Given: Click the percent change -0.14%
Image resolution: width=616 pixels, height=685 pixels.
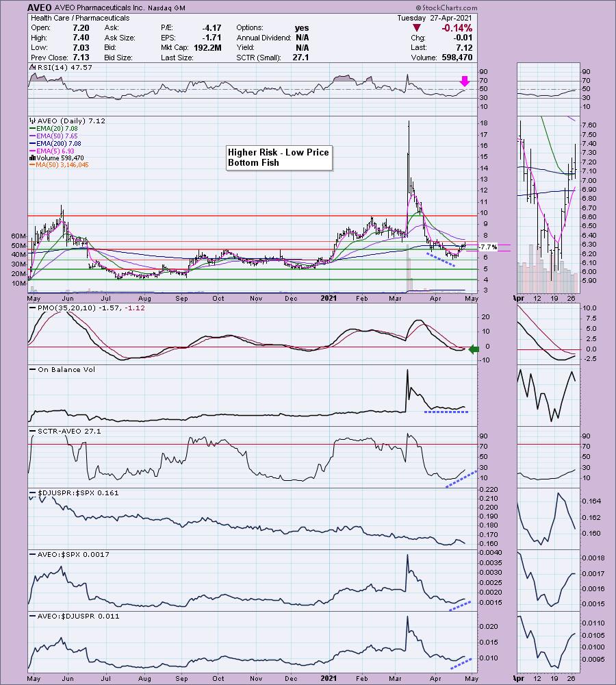Looking at the screenshot, I should [x=457, y=28].
